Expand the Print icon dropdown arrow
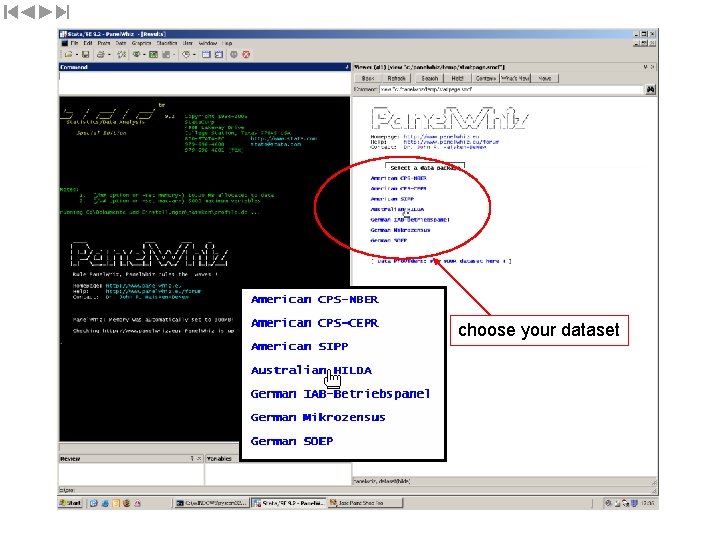720x540 pixels. click(109, 55)
